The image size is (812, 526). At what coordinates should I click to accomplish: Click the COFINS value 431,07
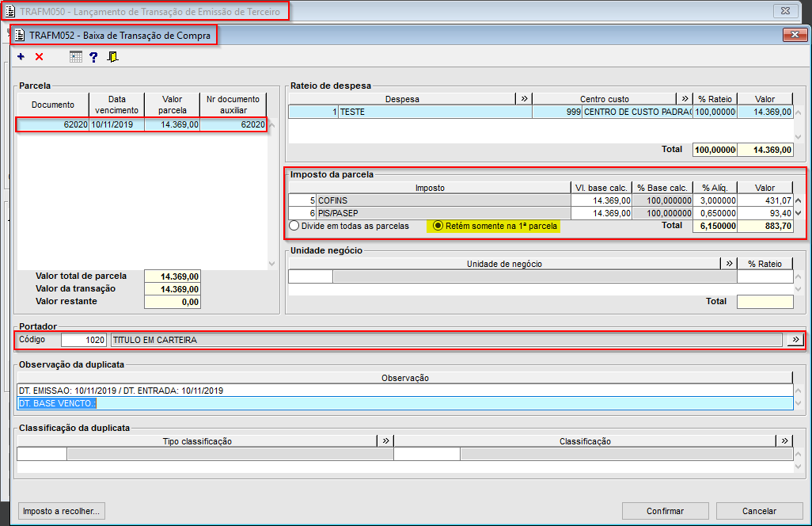[765, 200]
